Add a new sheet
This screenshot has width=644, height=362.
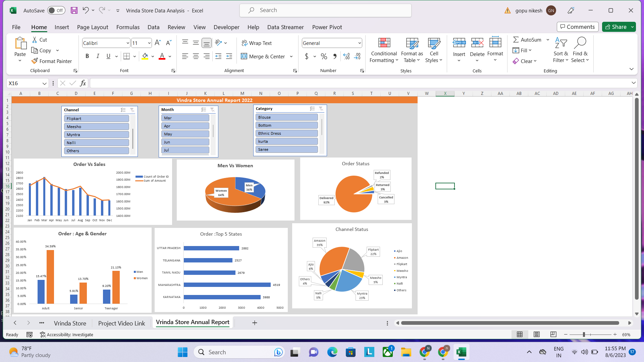[255, 323]
